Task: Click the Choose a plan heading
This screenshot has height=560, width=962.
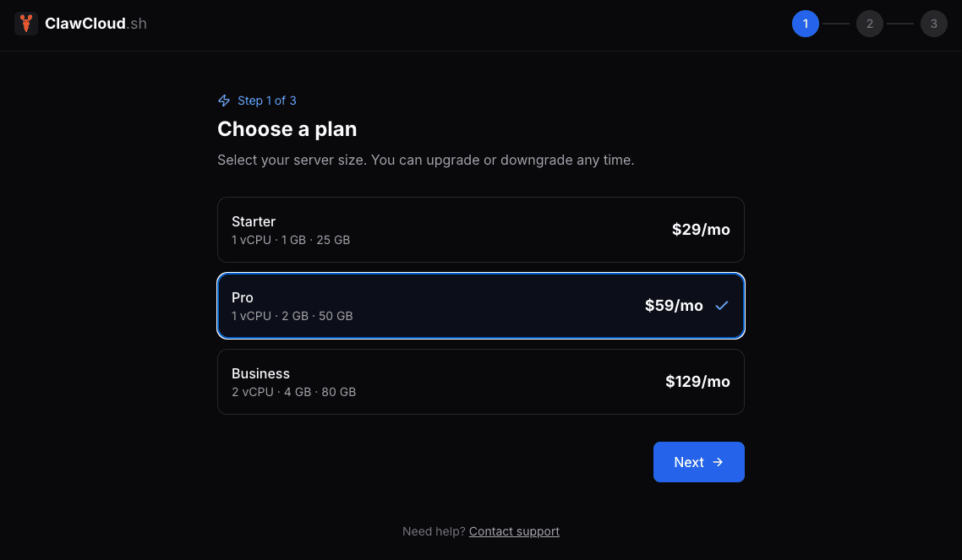Action: (x=287, y=128)
